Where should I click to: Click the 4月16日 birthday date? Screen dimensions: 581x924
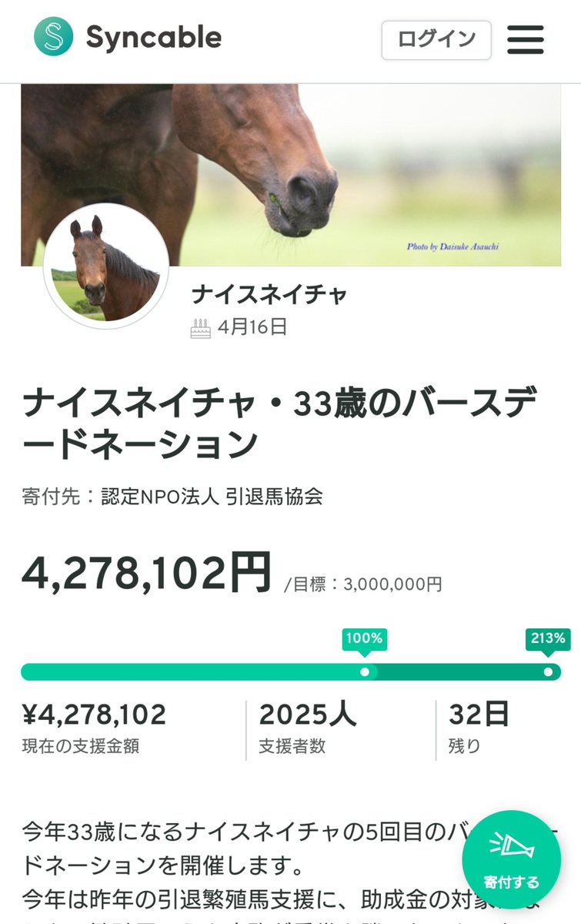pos(252,327)
